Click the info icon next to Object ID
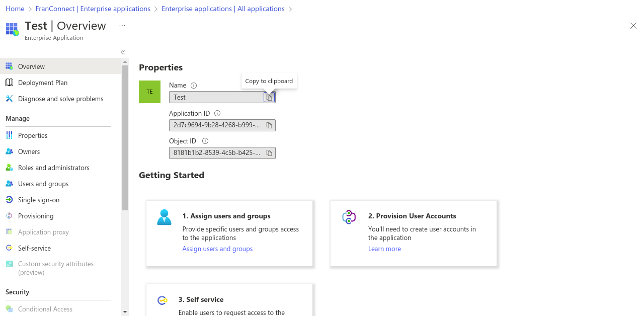Viewport: 644px width, 316px height. [205, 141]
